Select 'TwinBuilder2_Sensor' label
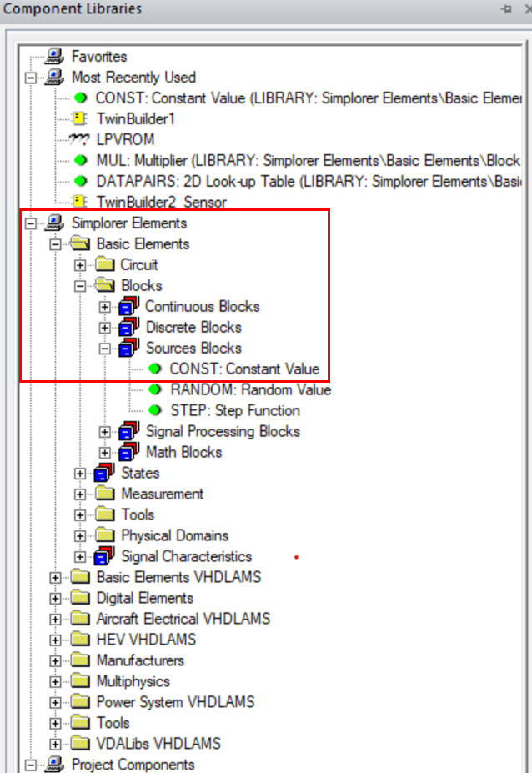This screenshot has height=773, width=532. click(162, 202)
